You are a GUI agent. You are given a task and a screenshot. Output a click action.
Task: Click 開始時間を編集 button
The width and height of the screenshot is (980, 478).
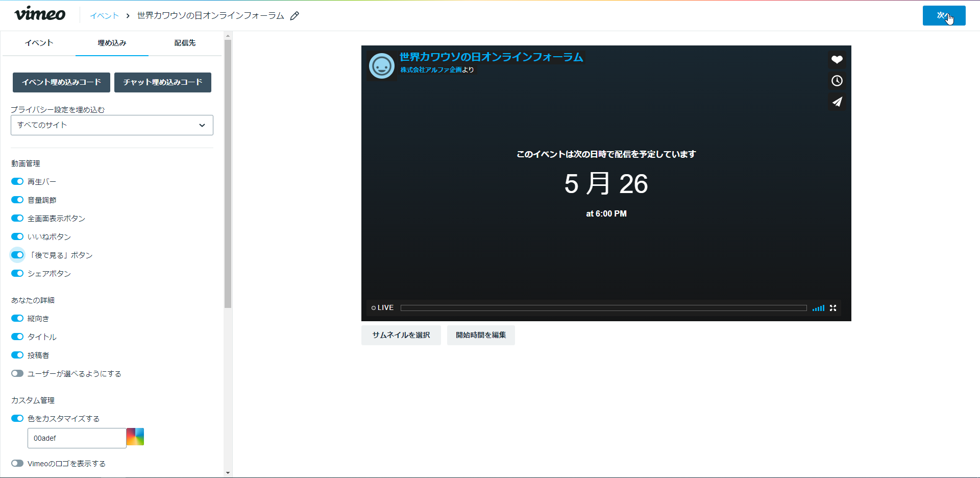coord(481,335)
